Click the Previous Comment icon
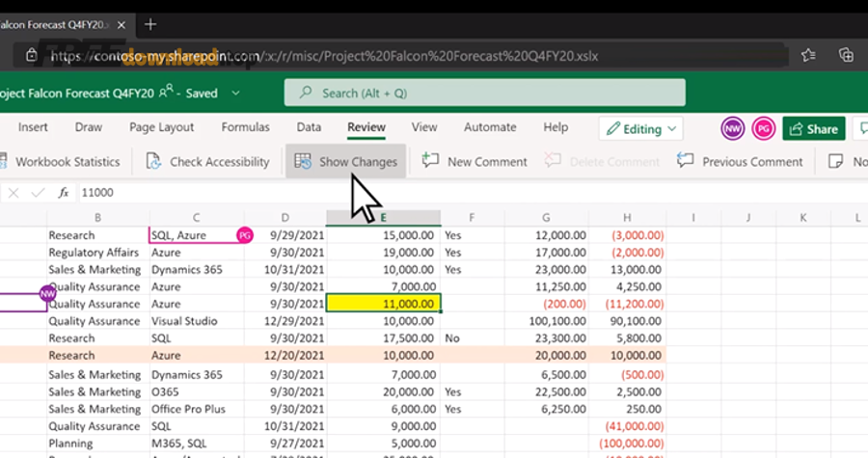This screenshot has height=458, width=868. [x=686, y=160]
